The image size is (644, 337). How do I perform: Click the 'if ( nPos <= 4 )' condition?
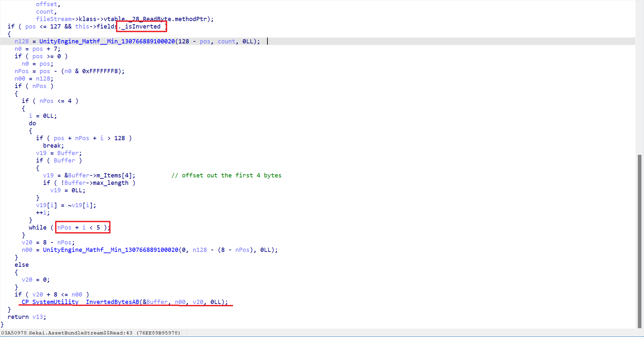click(50, 101)
